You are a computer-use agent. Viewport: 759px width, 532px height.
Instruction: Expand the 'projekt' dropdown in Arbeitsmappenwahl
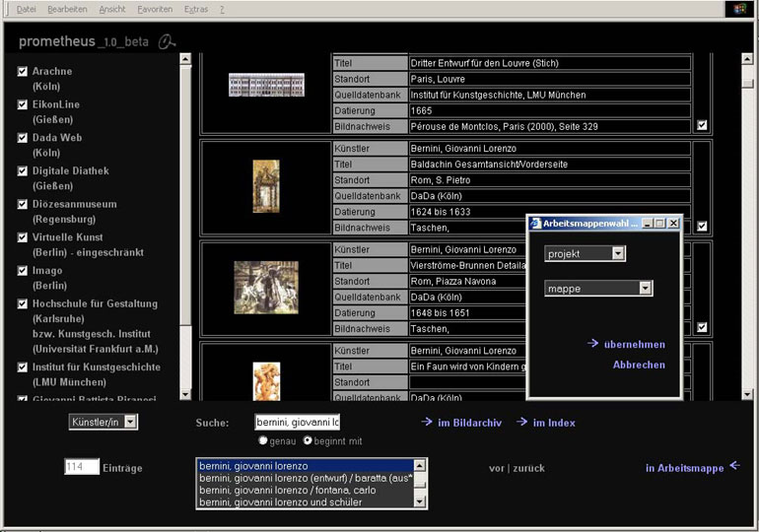pos(618,254)
